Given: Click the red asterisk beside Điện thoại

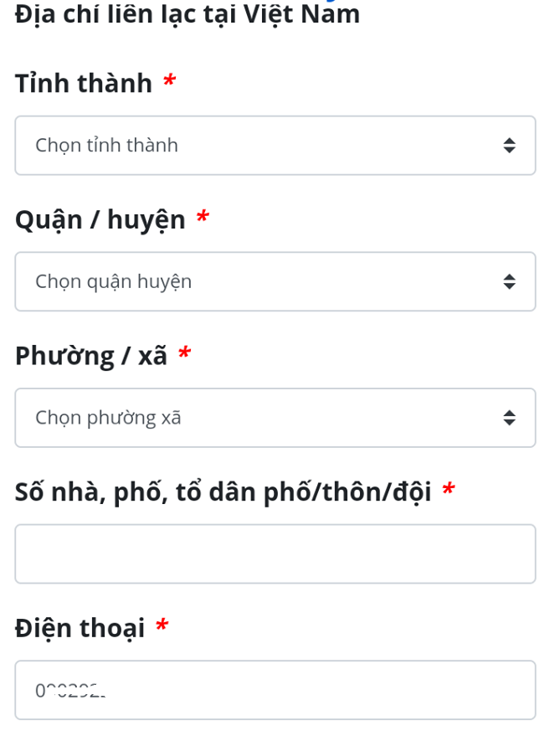Looking at the screenshot, I should tap(162, 625).
